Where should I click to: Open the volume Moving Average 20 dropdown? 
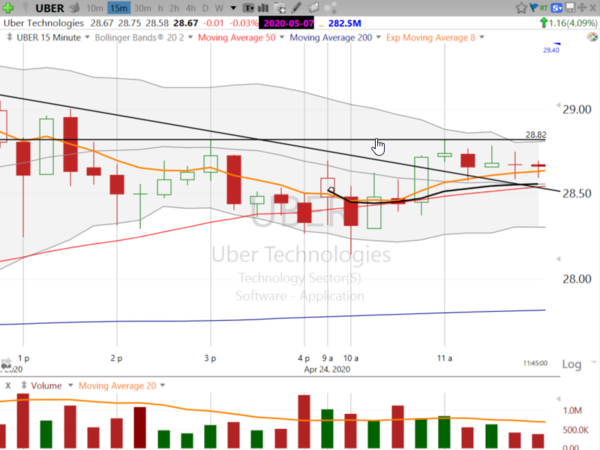point(163,385)
